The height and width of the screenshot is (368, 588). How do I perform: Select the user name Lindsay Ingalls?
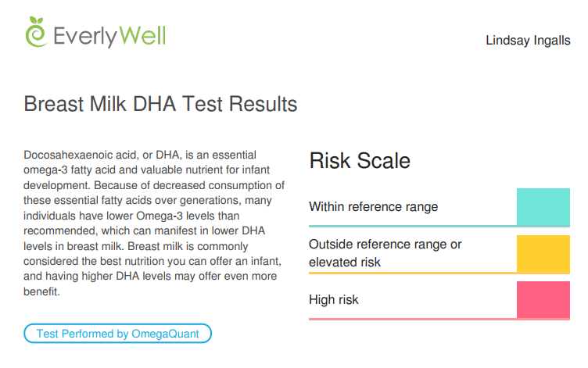528,40
